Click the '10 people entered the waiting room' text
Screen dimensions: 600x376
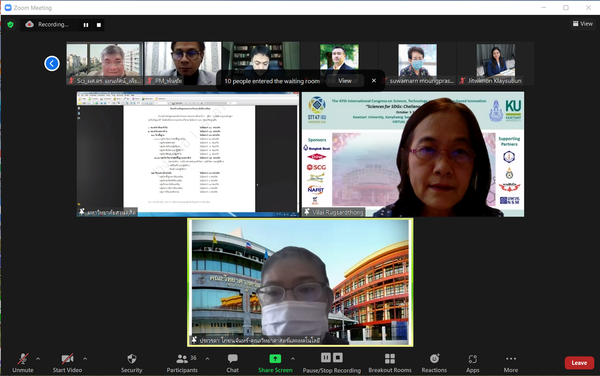point(272,81)
